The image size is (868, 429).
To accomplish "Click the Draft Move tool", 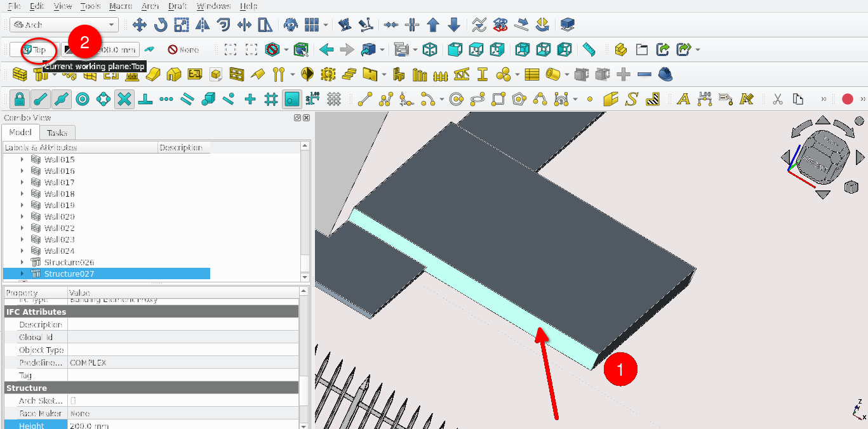I will click(140, 25).
